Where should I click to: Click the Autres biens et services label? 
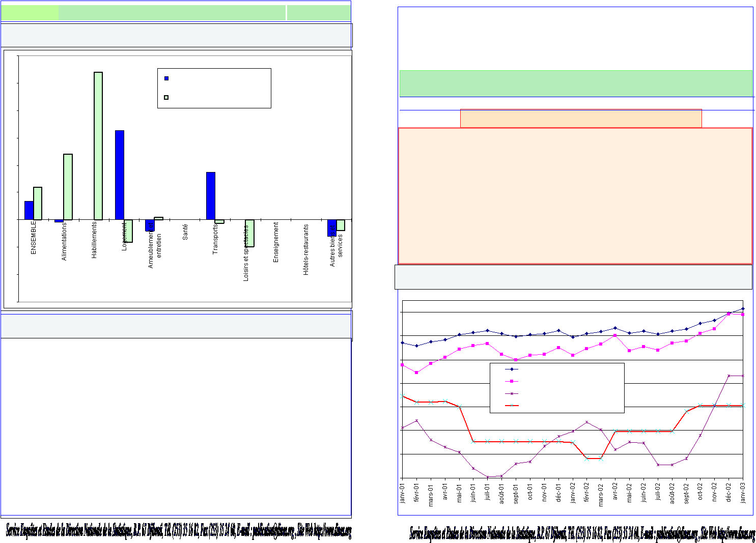(x=337, y=245)
